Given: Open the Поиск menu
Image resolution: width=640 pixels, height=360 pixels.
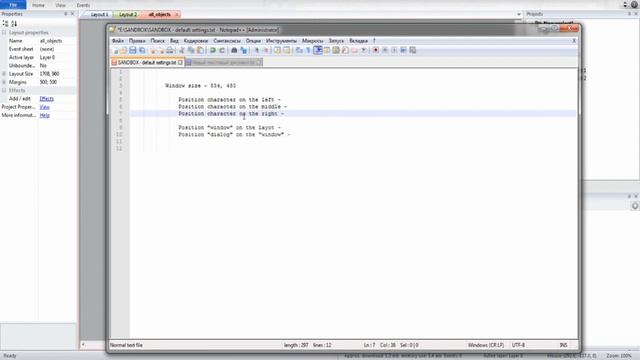Looking at the screenshot, I should click(158, 41).
